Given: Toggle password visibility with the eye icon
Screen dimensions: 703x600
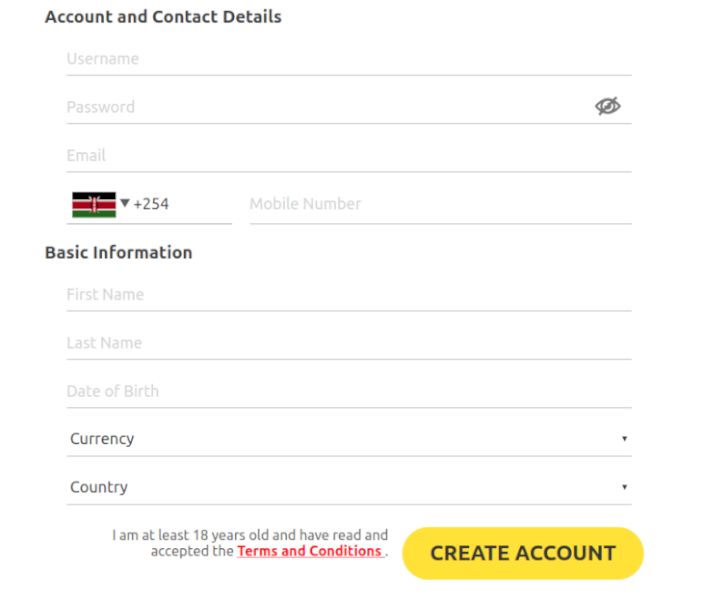Looking at the screenshot, I should [608, 106].
